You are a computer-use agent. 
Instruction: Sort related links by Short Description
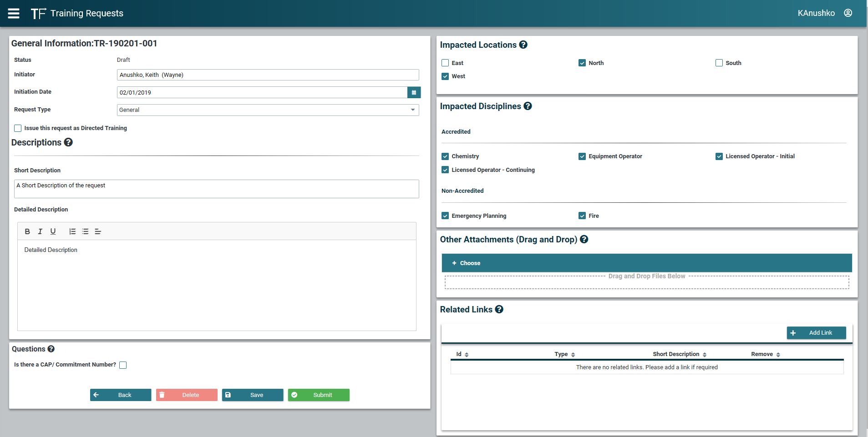679,354
